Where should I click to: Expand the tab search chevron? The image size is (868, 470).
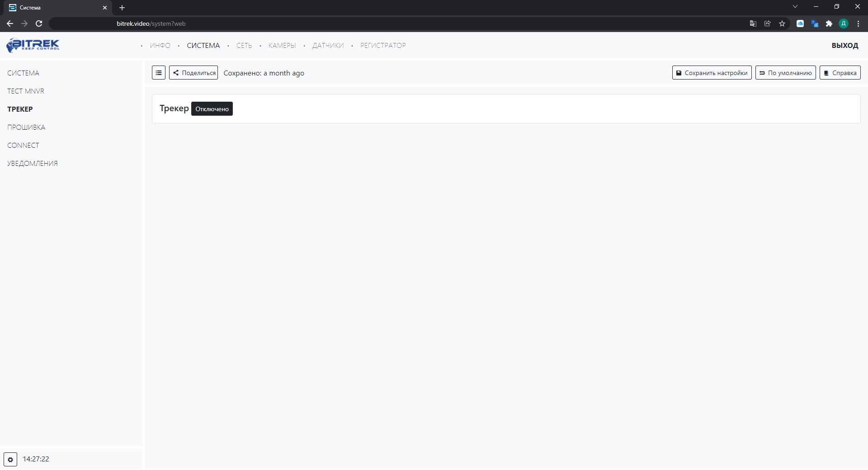(795, 7)
